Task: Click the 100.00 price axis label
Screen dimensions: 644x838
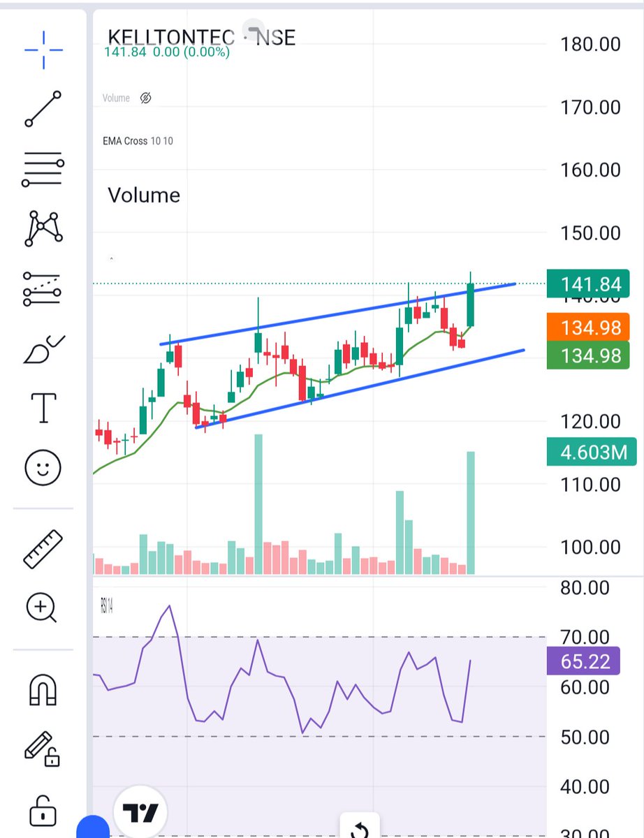Action: point(591,547)
